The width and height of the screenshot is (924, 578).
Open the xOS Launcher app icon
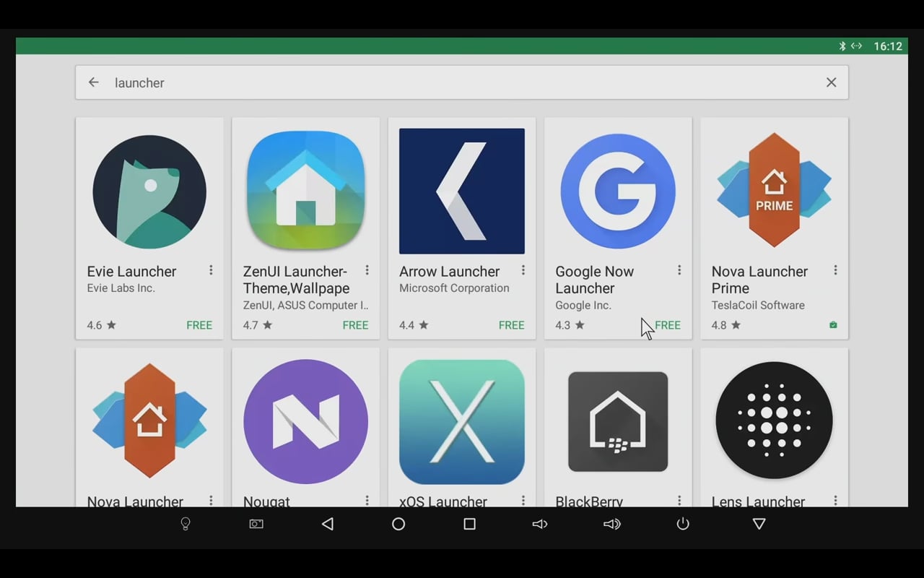[462, 422]
